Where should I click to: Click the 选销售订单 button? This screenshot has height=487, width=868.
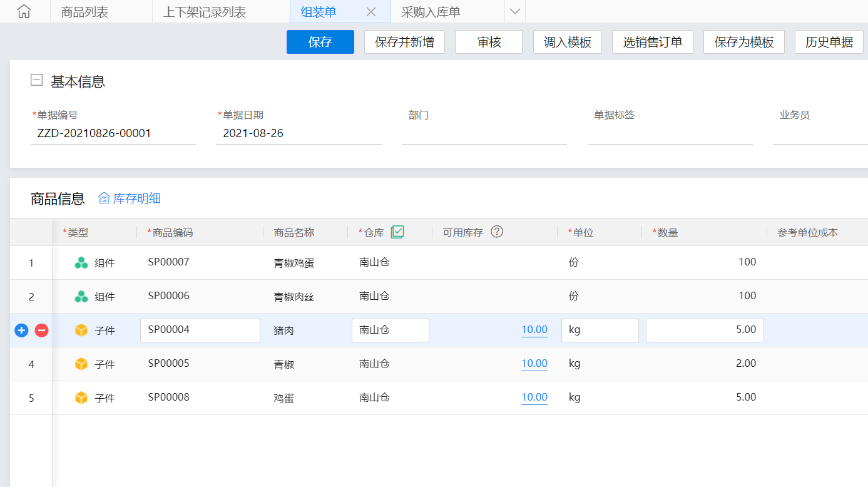(x=653, y=42)
